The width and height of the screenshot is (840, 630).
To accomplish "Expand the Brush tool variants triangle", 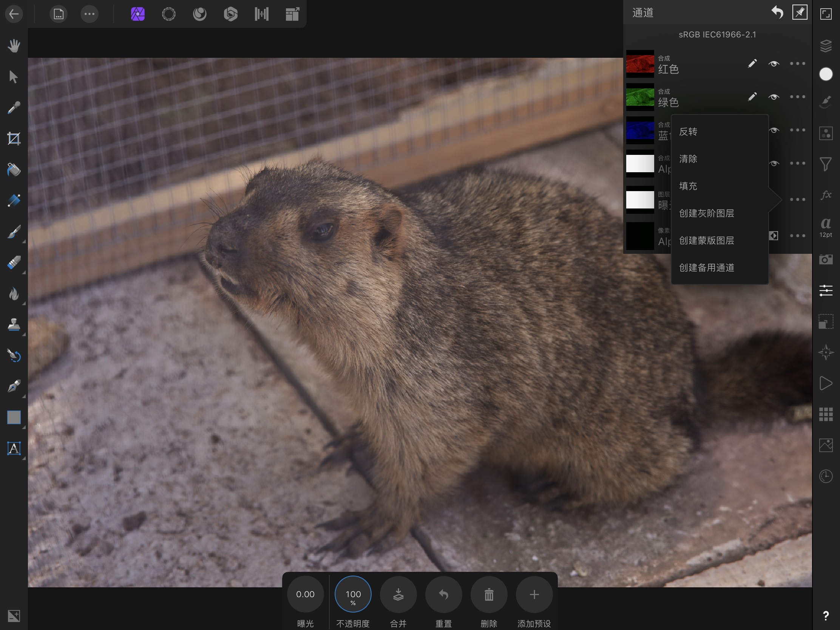I will tap(24, 241).
